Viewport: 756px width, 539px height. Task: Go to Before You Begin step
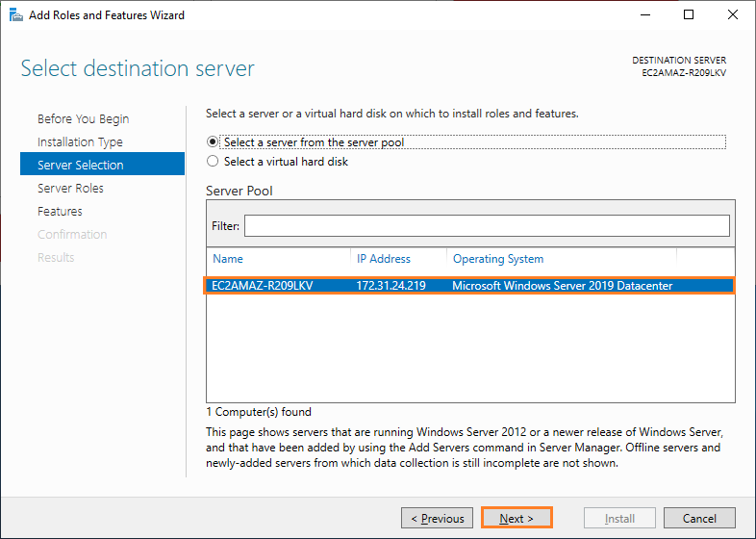83,118
